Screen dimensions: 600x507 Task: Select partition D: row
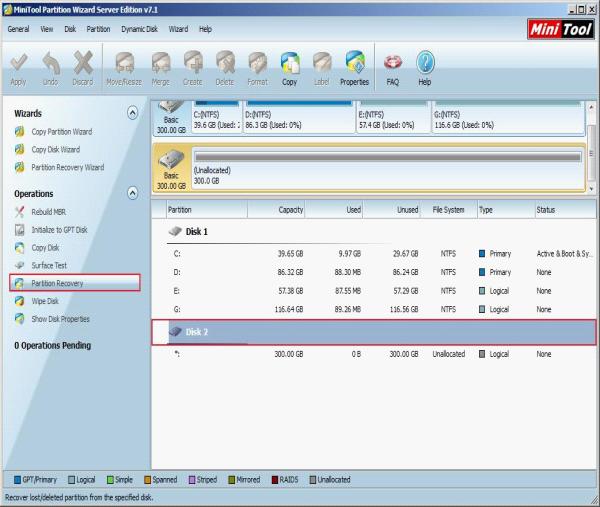click(373, 272)
